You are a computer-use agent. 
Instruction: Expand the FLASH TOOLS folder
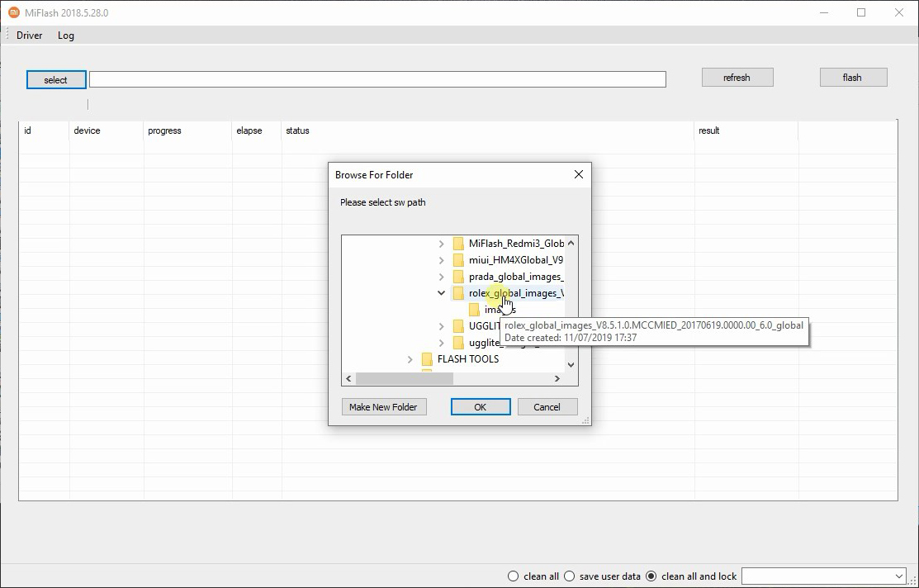pyautogui.click(x=410, y=359)
